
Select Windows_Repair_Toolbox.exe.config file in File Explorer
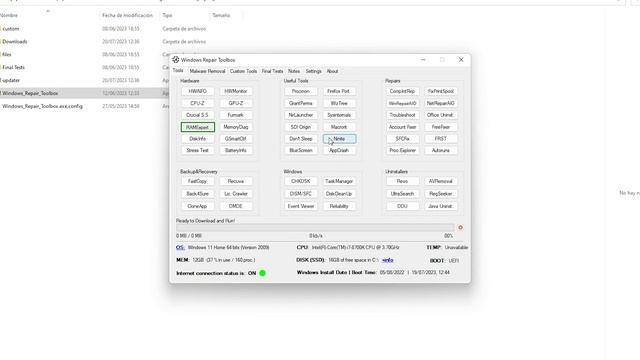[42, 106]
